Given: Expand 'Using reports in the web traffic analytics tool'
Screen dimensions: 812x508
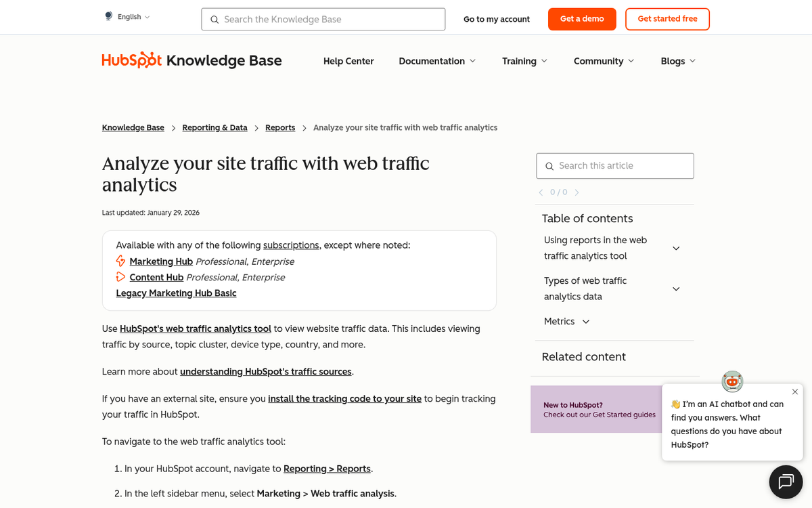Looking at the screenshot, I should click(676, 248).
